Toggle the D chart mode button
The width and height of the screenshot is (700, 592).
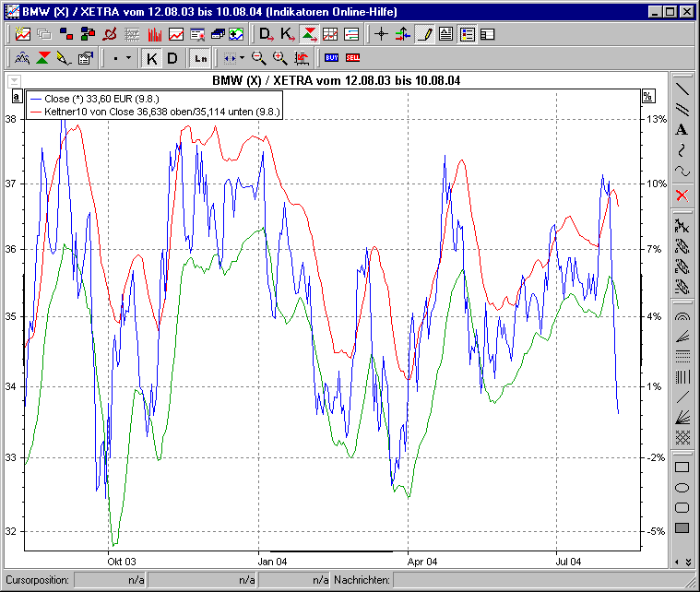[172, 58]
